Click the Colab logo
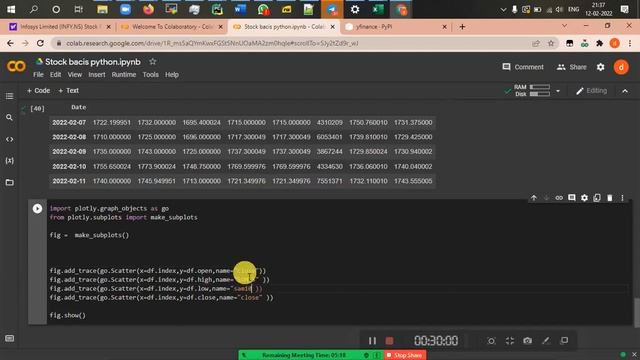Image resolution: width=640 pixels, height=360 pixels. [x=16, y=67]
